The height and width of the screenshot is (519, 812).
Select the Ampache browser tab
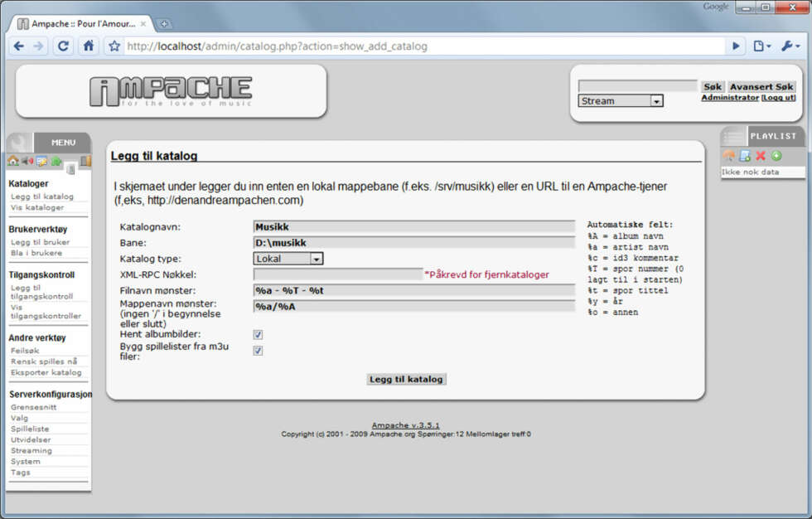tap(83, 24)
